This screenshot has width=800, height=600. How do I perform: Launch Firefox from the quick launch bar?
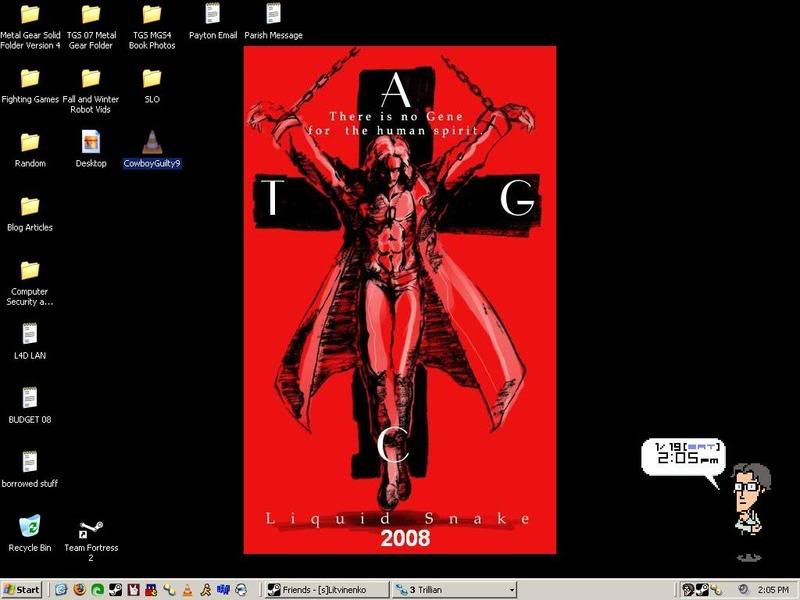[x=80, y=590]
